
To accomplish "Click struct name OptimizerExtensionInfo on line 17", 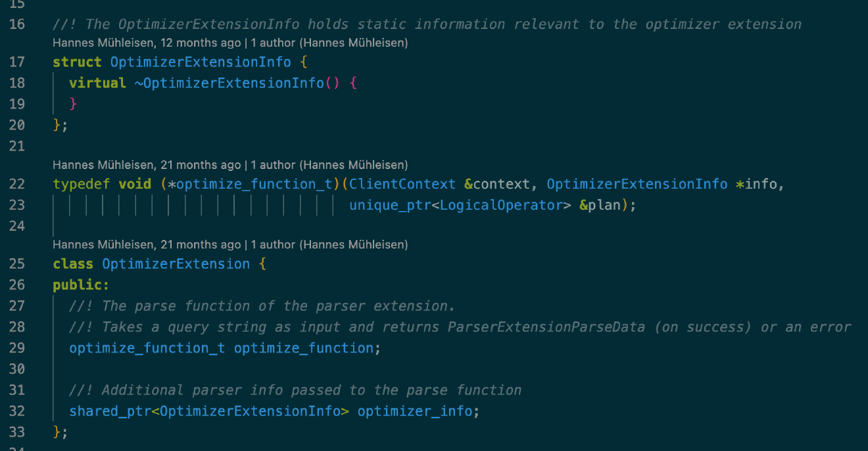I will [x=201, y=62].
